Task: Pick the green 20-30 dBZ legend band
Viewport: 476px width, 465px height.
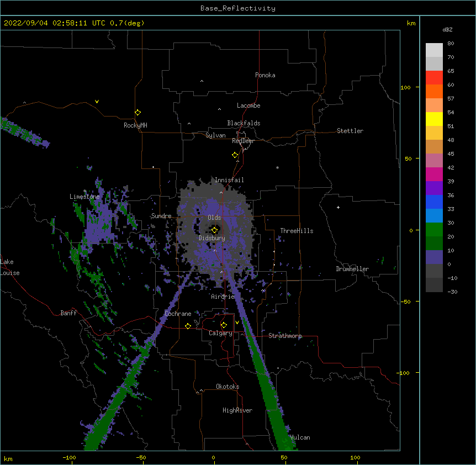Action: [434, 230]
